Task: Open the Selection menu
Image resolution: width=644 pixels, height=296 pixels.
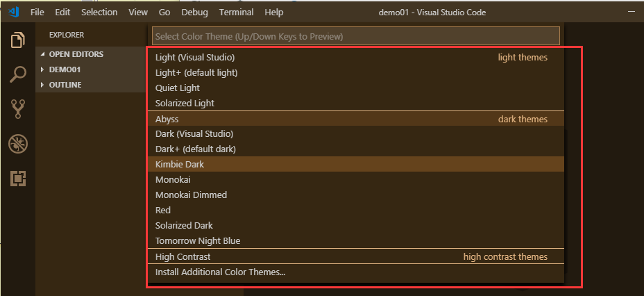Action: (99, 13)
